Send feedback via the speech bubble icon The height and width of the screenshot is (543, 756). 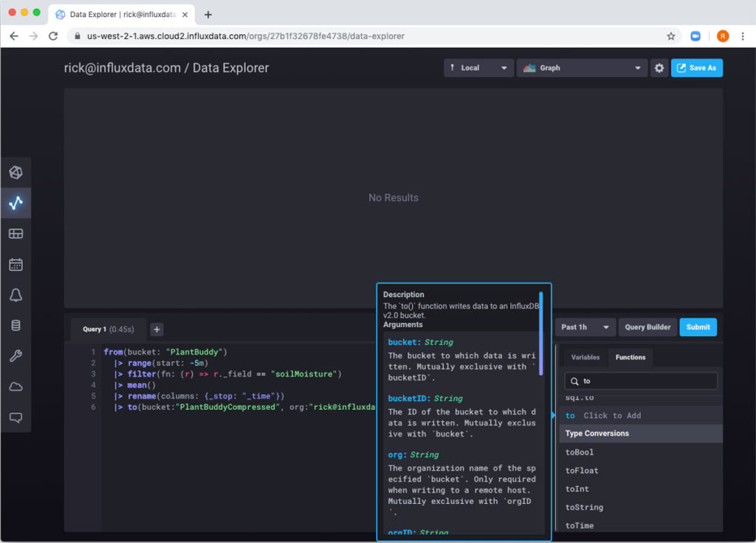(x=16, y=417)
